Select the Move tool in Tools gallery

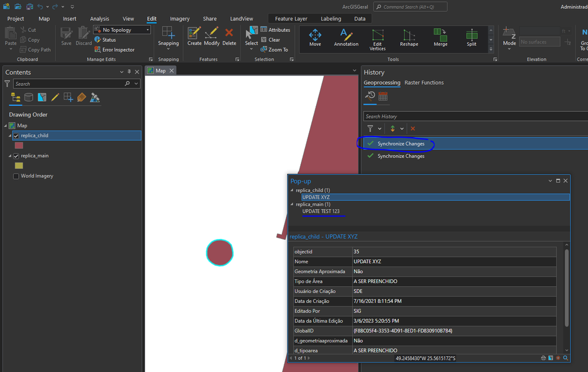315,38
